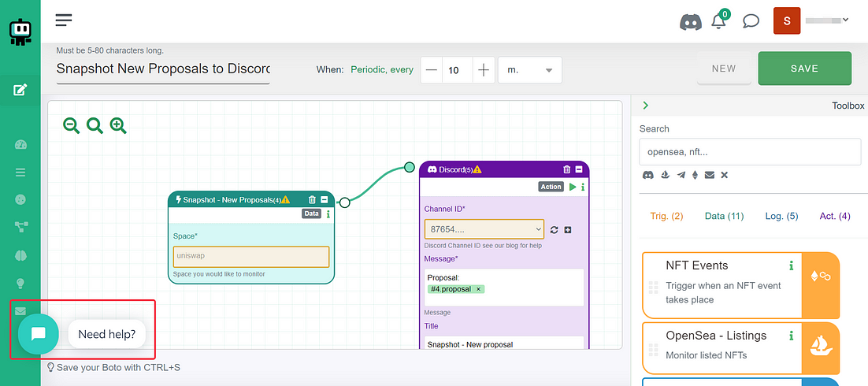Viewport: 868px width, 386px height.
Task: Open the flow diagram icon in sidebar
Action: 20,226
